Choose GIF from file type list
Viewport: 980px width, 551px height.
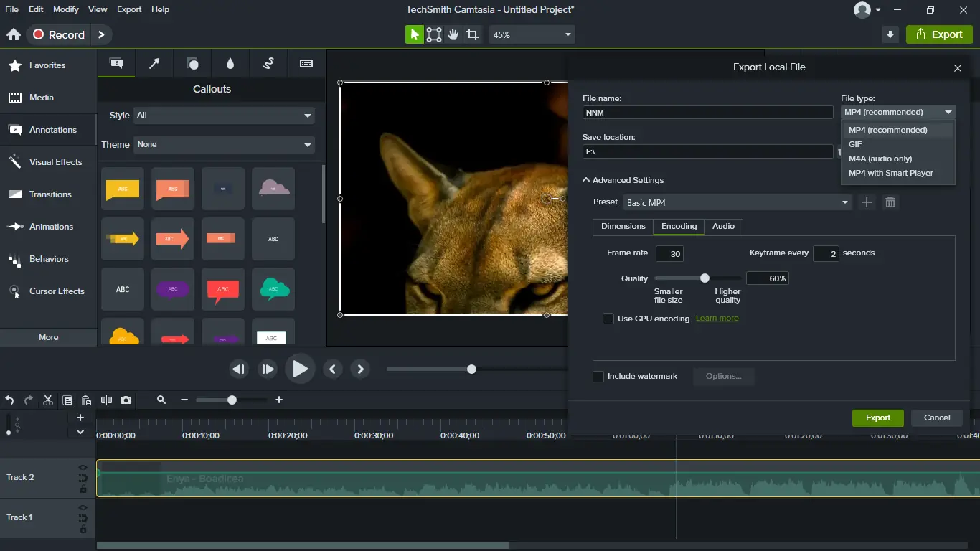click(855, 144)
